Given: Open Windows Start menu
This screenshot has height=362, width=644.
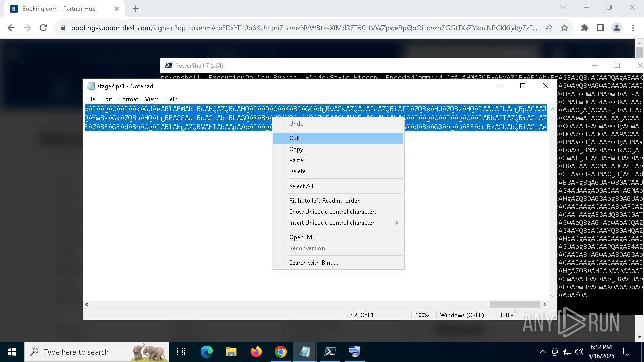Looking at the screenshot, I should point(12,352).
